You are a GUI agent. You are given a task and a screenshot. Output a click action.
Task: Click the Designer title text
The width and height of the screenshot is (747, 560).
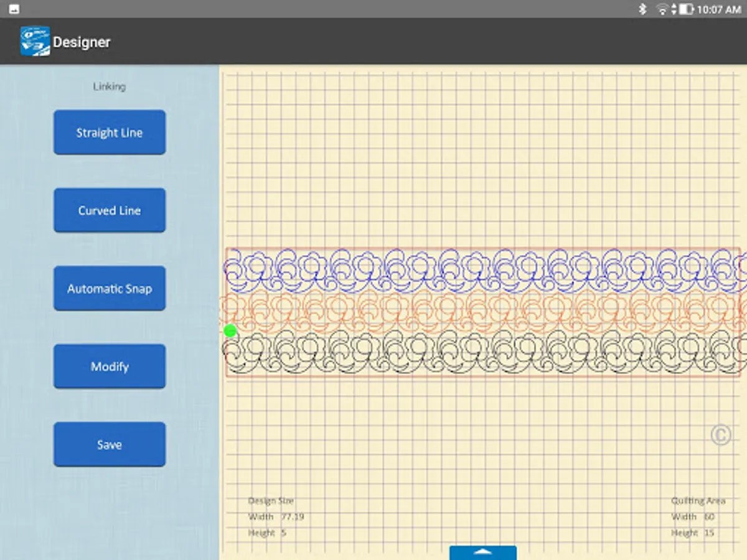coord(82,42)
